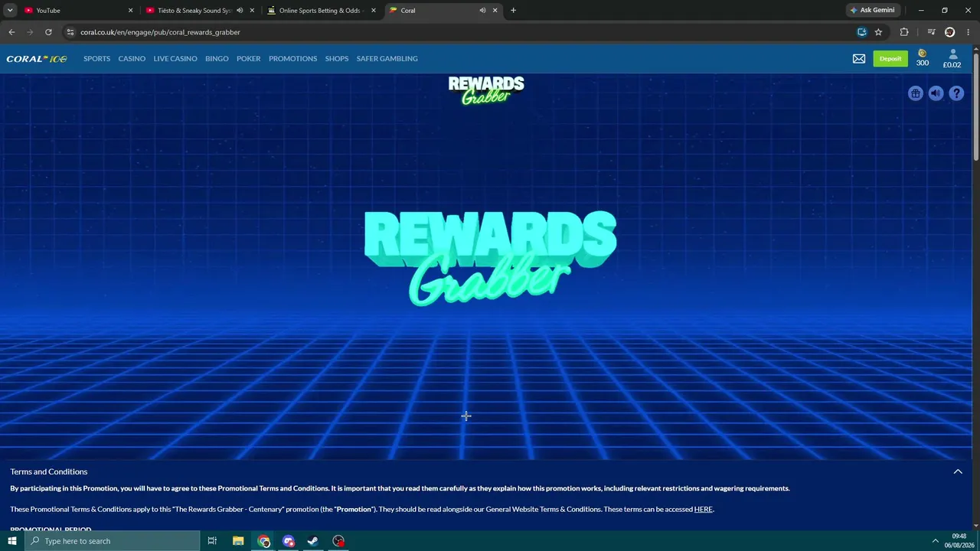Viewport: 980px width, 551px height.
Task: Open the Bingo menu item
Action: tap(217, 59)
